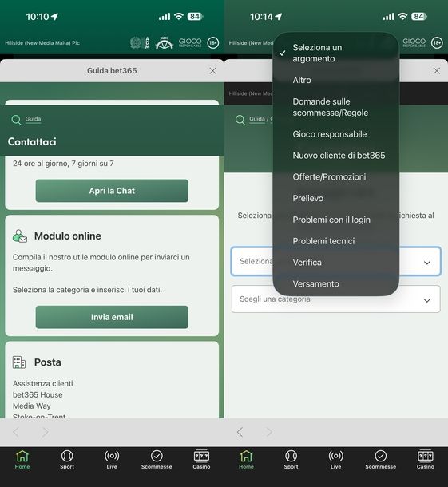Screen dimensions: 448x487
Task: Select Gioco responsabile topic
Action: (336, 134)
